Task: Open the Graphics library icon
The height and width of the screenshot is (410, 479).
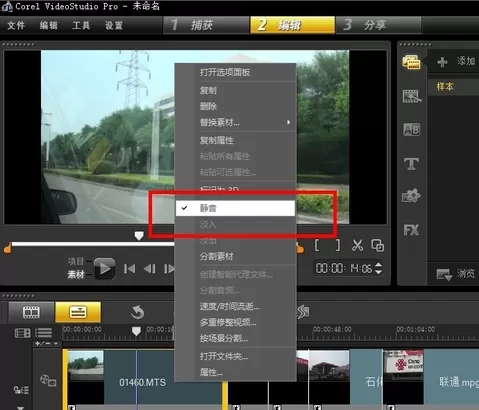Action: (x=411, y=196)
